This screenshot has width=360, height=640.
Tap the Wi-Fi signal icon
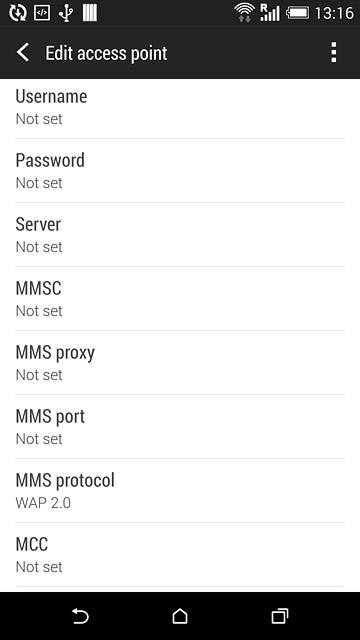(244, 13)
